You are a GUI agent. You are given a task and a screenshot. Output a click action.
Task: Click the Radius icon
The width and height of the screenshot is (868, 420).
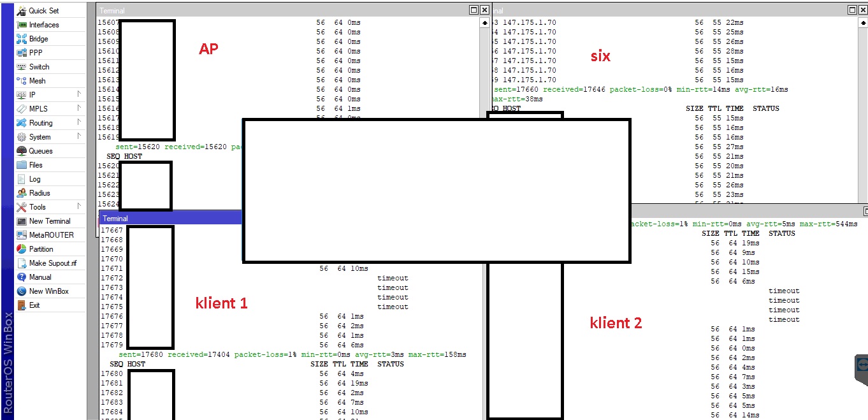(21, 193)
